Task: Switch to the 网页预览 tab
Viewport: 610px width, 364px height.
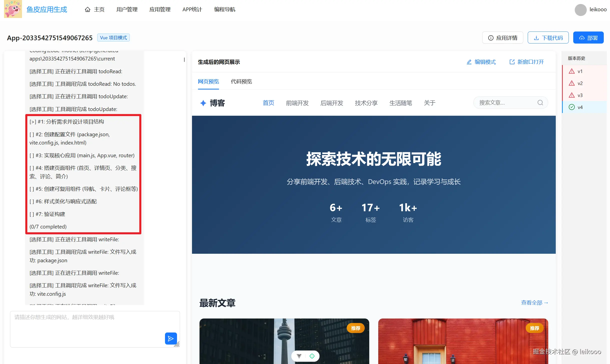Action: 208,81
